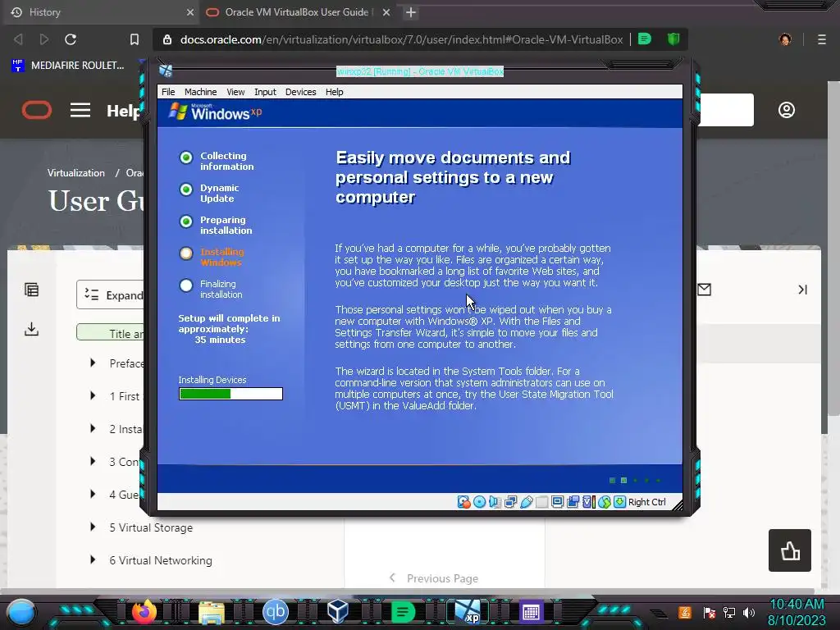Click the Brave shield icon in address bar
Image resolution: width=840 pixels, height=630 pixels.
coord(673,39)
